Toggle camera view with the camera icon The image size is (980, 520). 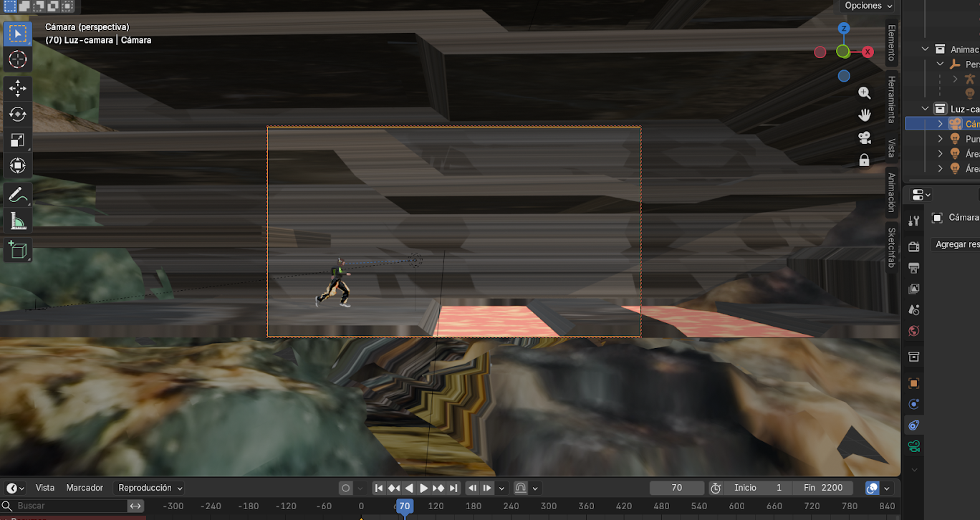point(865,138)
